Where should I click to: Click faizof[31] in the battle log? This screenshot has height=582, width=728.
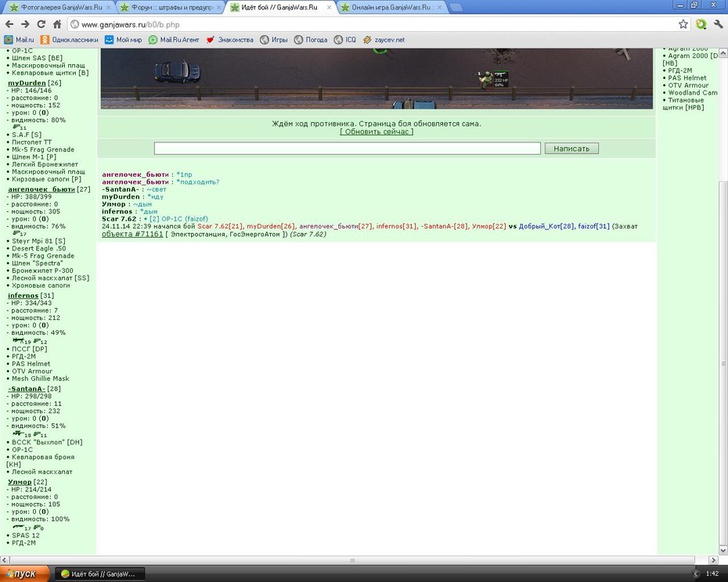click(x=593, y=227)
